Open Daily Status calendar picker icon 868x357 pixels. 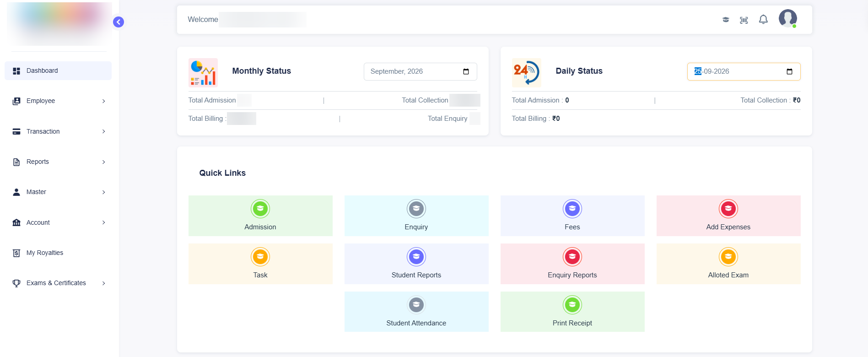click(x=789, y=71)
